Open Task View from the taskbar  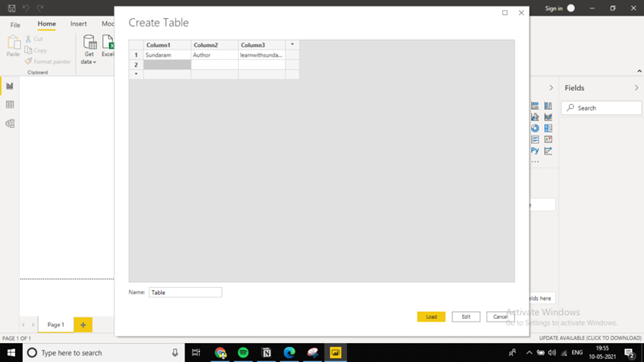(196, 353)
